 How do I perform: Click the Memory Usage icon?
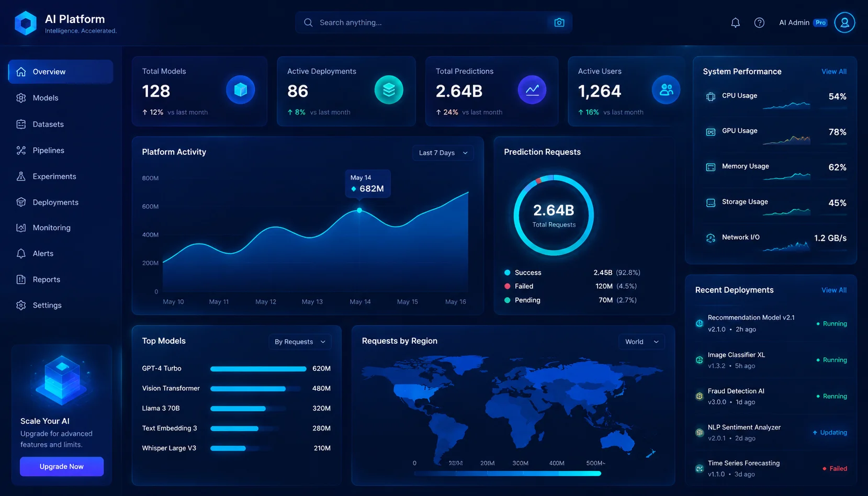point(711,167)
